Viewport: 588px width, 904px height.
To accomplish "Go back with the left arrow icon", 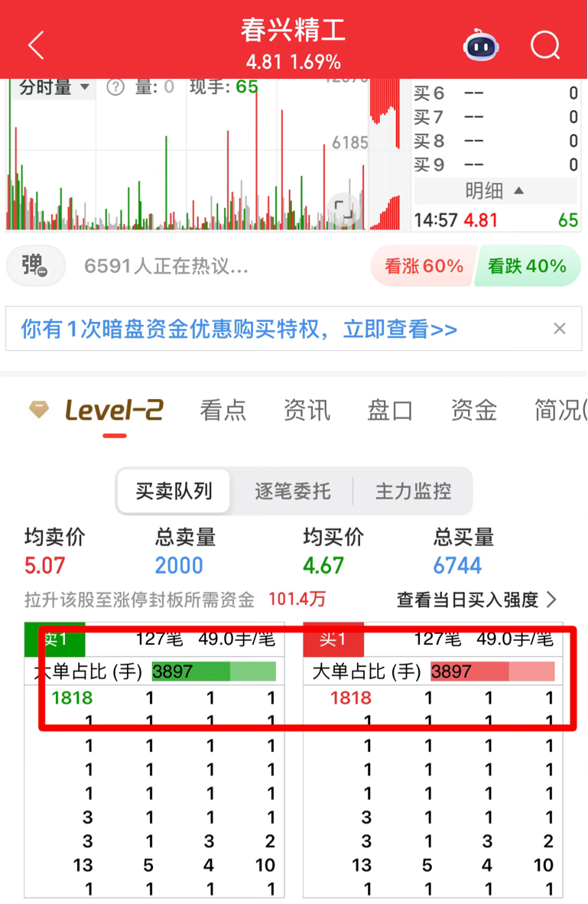I will click(36, 46).
